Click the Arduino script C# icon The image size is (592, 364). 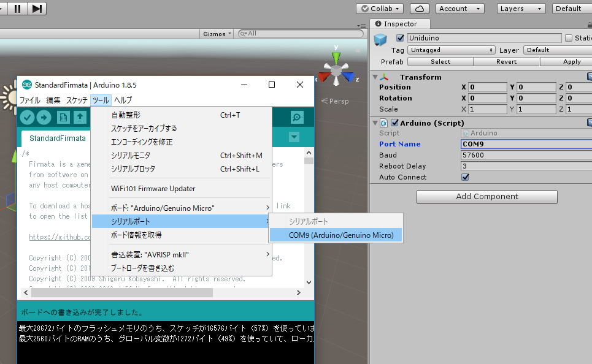pos(384,123)
